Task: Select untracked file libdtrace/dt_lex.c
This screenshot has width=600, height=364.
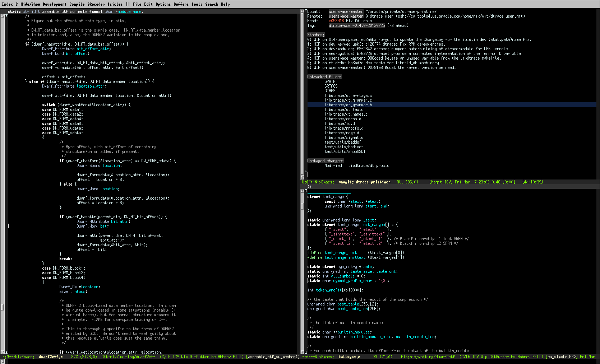Action: (344, 109)
